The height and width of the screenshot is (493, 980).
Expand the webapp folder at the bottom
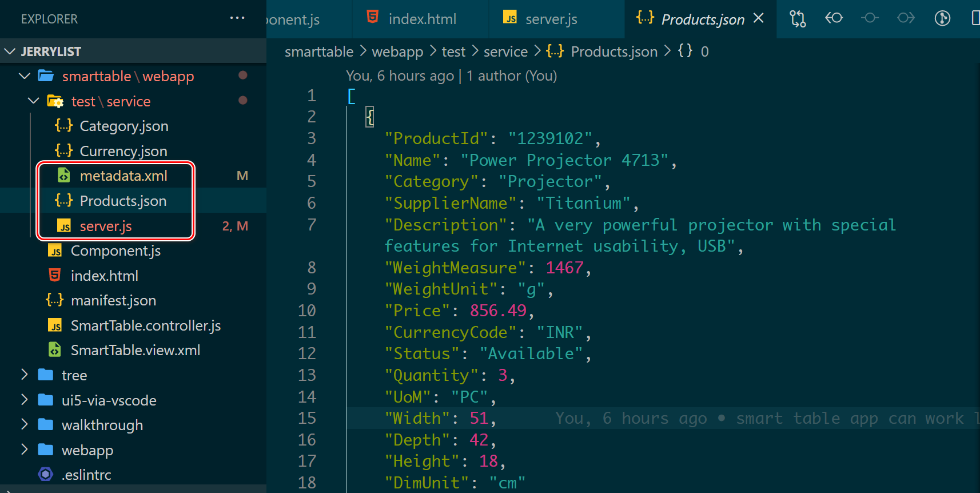pyautogui.click(x=25, y=450)
